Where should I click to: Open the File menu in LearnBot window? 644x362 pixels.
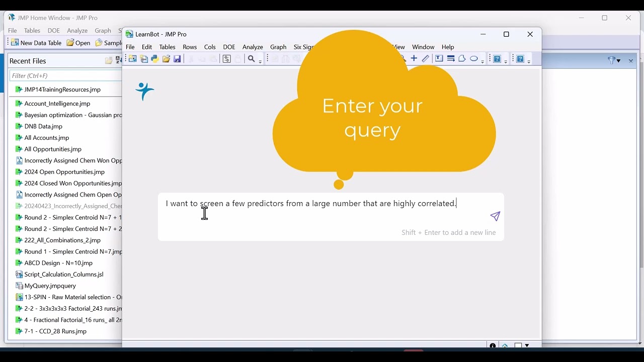pos(130,47)
